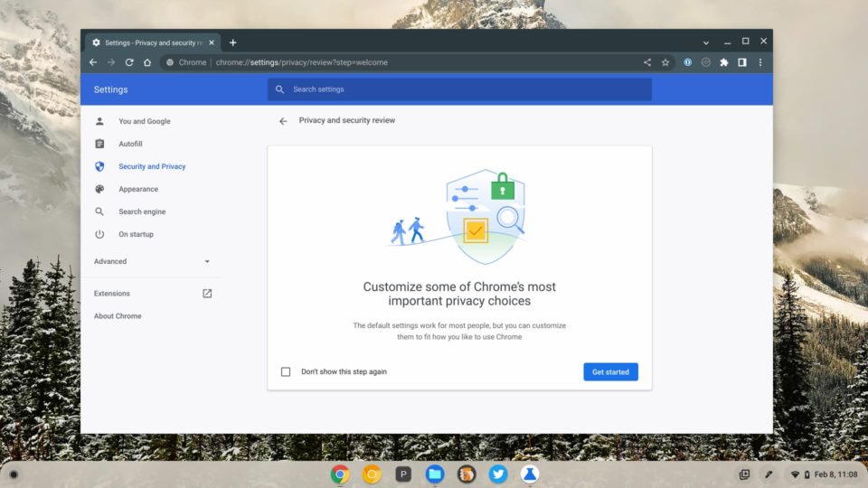Click the Get started button
868x488 pixels.
610,371
